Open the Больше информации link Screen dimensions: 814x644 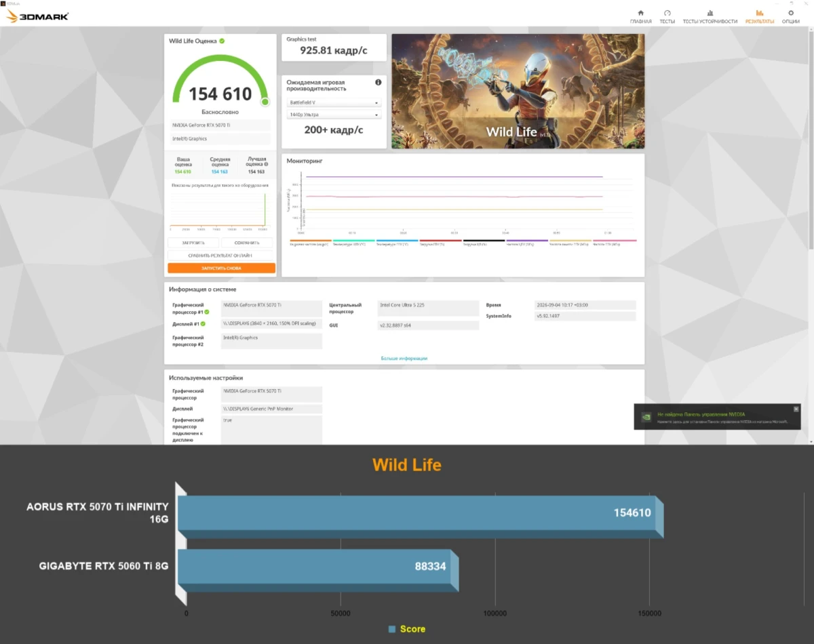[x=404, y=358]
